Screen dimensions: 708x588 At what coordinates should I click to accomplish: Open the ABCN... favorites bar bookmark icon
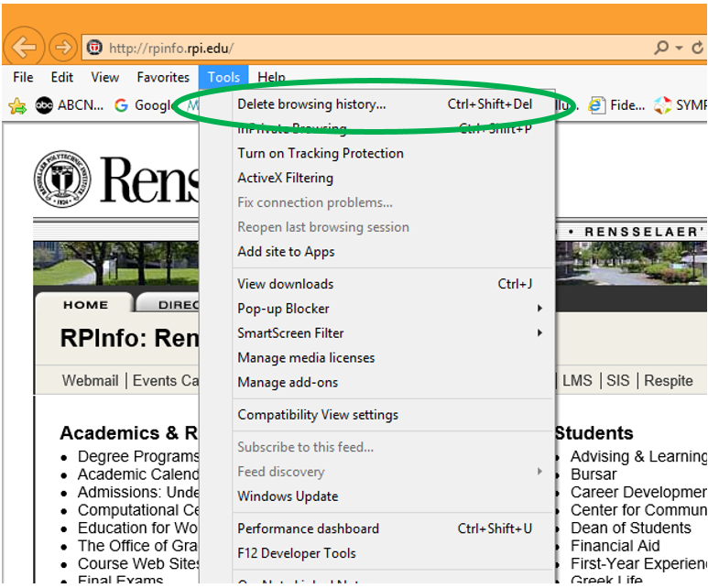click(44, 105)
